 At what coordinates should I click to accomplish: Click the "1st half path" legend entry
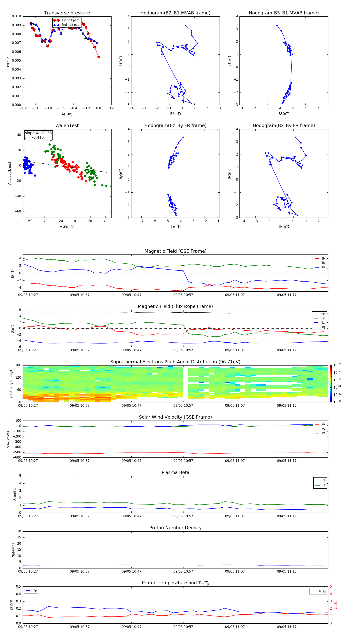click(x=67, y=20)
